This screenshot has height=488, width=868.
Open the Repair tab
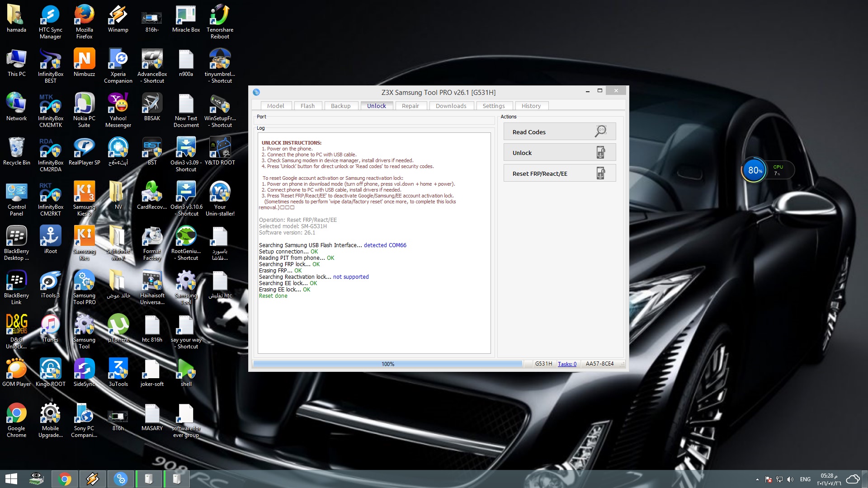[410, 106]
